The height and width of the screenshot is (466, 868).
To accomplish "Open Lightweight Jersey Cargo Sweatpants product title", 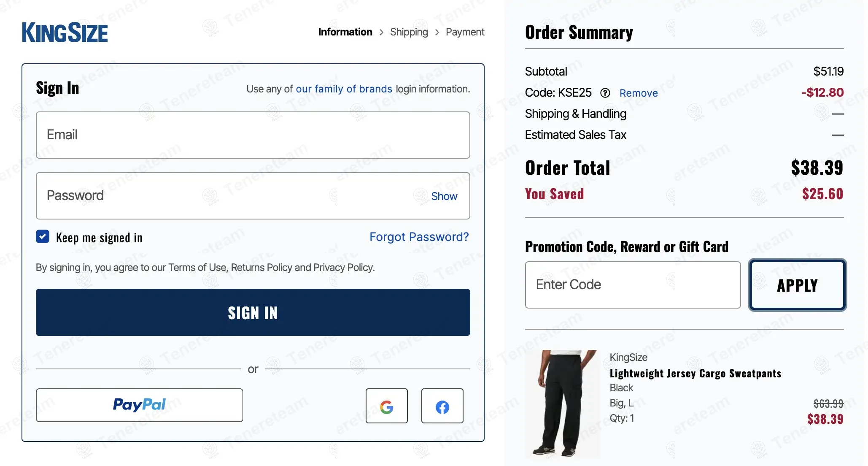I will 695,374.
